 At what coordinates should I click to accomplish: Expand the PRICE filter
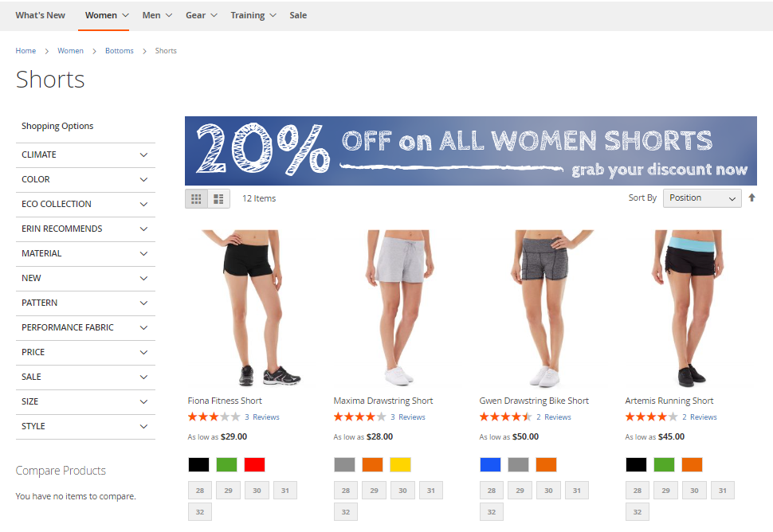click(85, 352)
